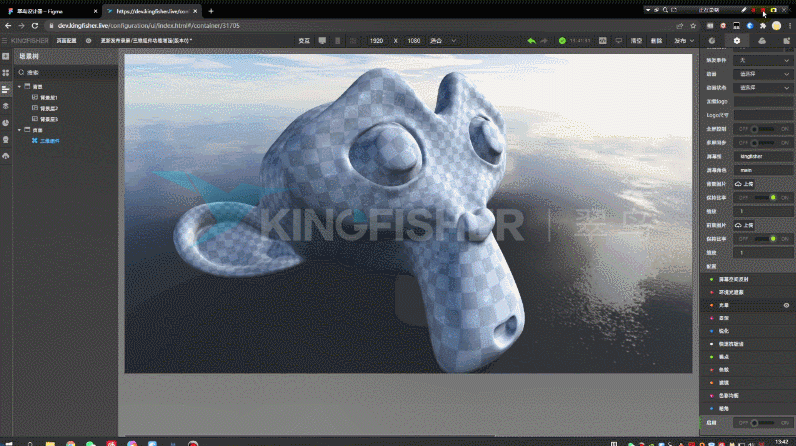Open the last tab in right panel

(786, 41)
